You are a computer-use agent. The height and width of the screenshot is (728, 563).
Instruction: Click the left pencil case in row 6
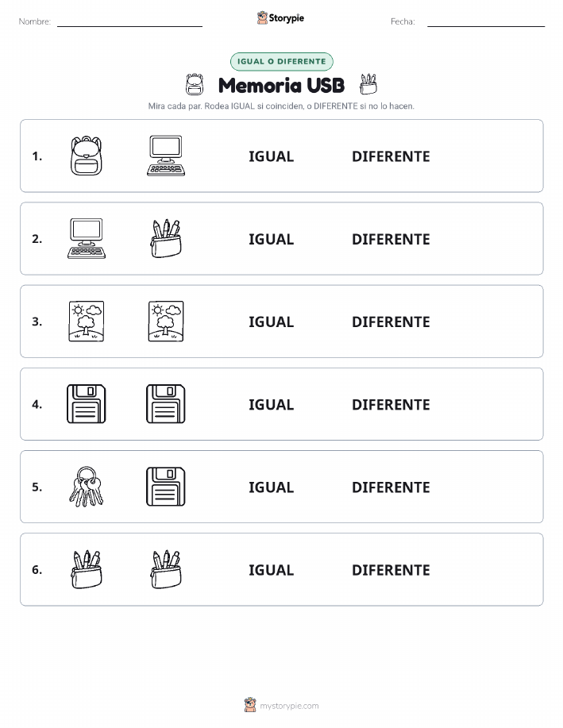click(x=87, y=569)
